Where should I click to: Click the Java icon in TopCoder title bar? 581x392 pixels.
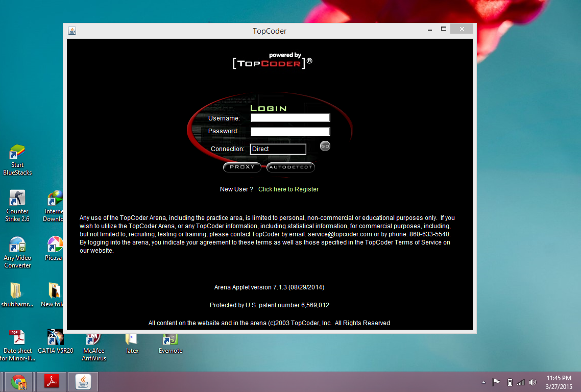click(x=72, y=31)
